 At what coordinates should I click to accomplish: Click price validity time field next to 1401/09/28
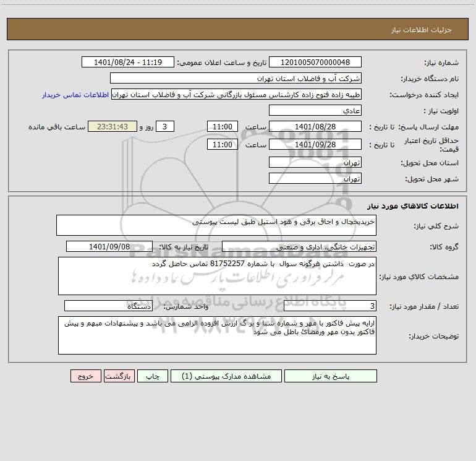pyautogui.click(x=222, y=144)
